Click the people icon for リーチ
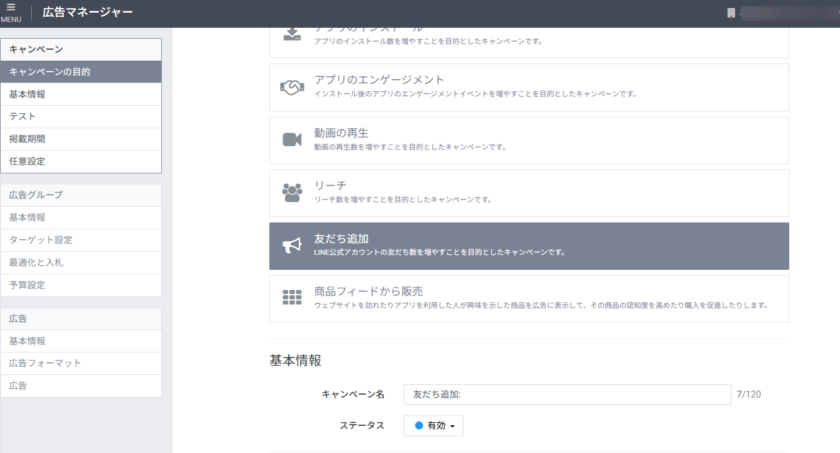Viewport: 840px width, 453px height. (292, 193)
